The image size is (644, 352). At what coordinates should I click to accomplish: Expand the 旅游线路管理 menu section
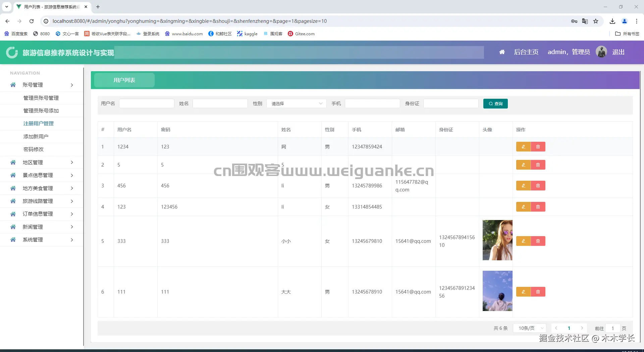[42, 201]
